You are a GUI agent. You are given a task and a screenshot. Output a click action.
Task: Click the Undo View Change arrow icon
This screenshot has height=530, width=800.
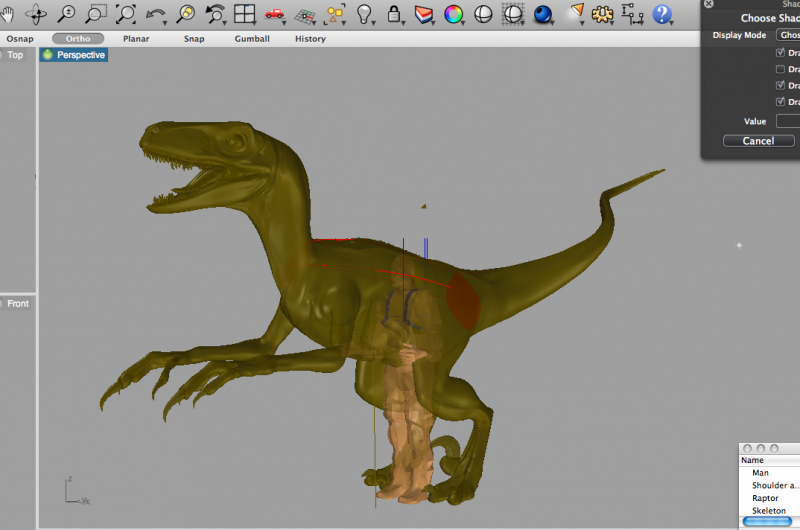click(x=156, y=15)
